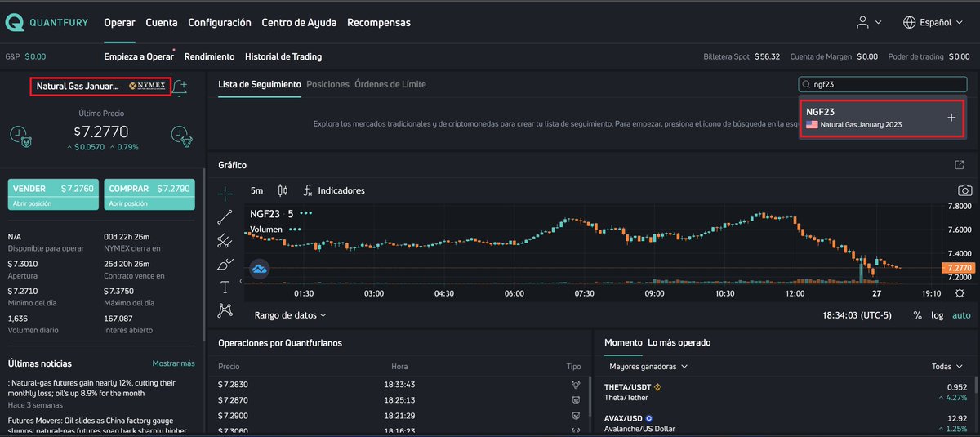Add NGF23 to watchlist with plus
Screen dimensions: 980x437
951,118
